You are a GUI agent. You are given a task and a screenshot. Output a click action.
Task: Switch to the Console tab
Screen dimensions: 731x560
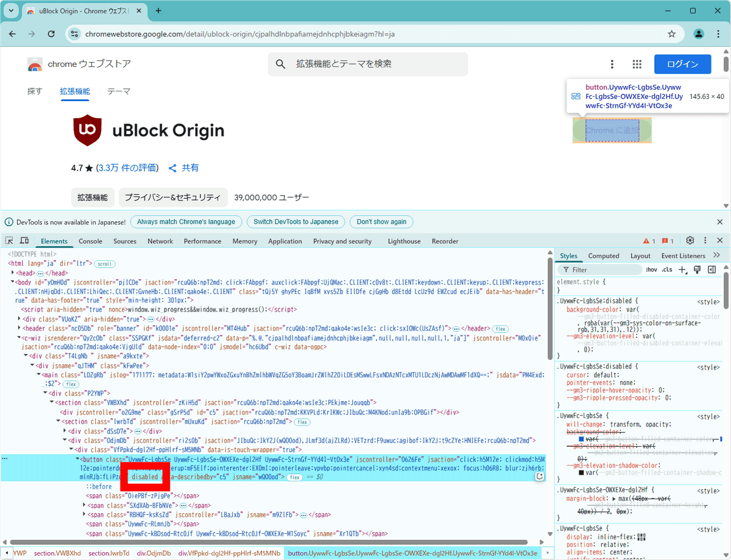[90, 241]
